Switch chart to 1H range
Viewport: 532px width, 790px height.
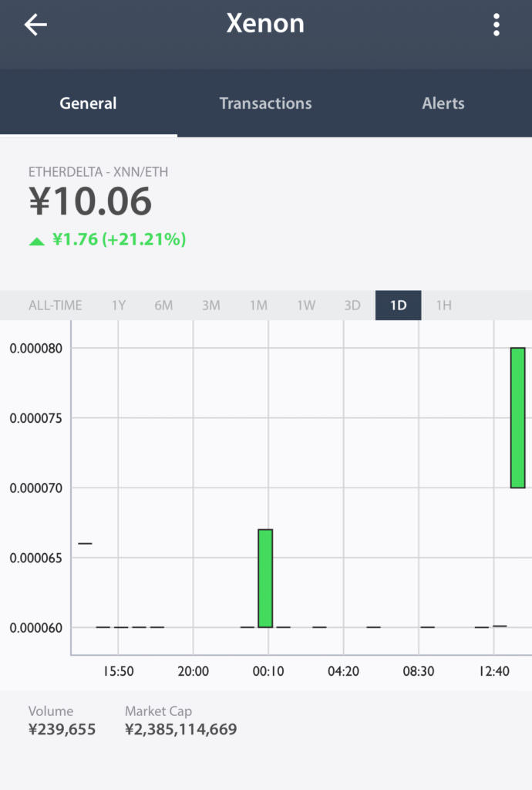point(443,306)
